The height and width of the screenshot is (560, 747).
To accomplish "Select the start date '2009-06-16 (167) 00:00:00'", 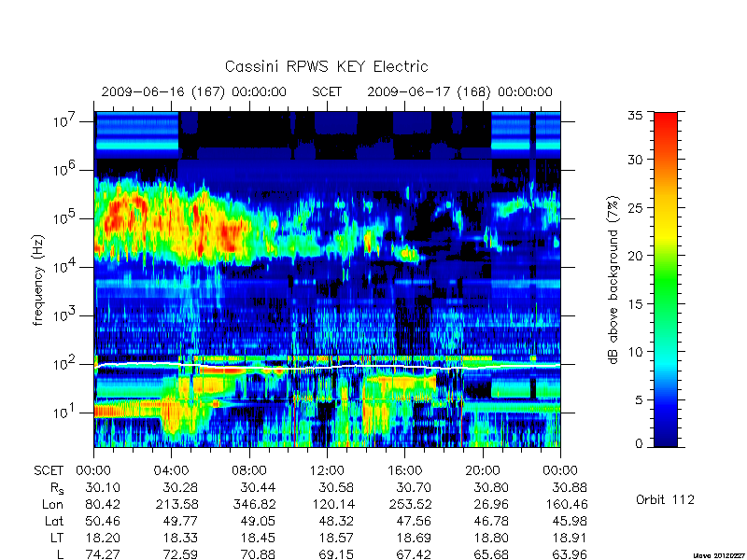I will [x=194, y=91].
